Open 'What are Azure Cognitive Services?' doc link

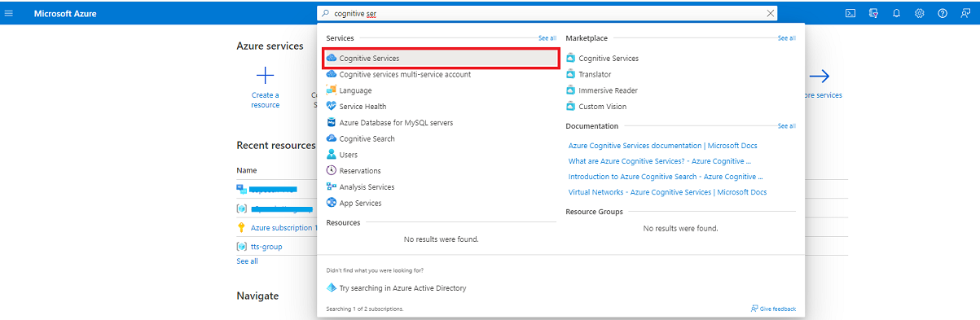coord(660,161)
